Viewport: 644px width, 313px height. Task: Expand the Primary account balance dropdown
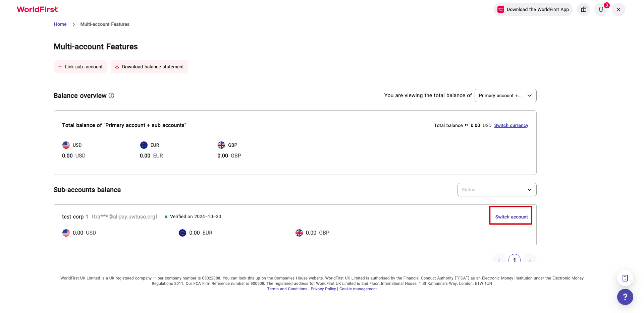click(x=505, y=96)
